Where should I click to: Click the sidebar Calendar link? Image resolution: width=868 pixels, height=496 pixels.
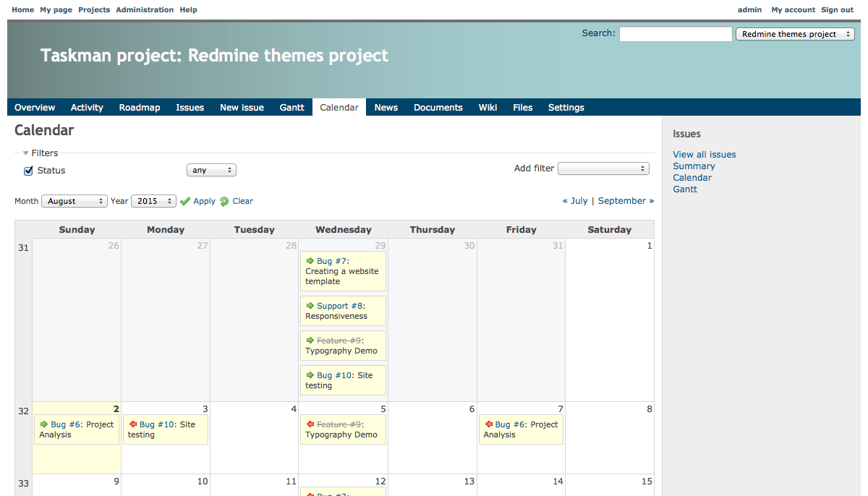pyautogui.click(x=692, y=177)
